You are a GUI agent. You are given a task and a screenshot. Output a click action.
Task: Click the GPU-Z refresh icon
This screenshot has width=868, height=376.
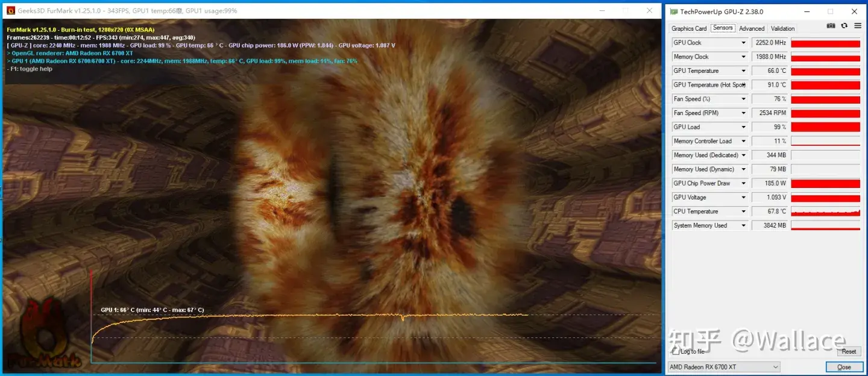844,26
